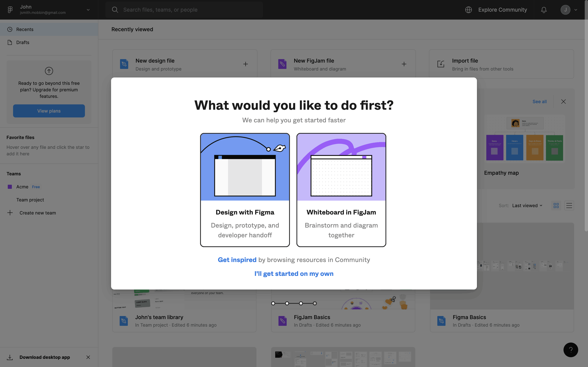Screen dimensions: 588x367
Task: Dismiss the Download desktop app banner
Action: click(88, 357)
